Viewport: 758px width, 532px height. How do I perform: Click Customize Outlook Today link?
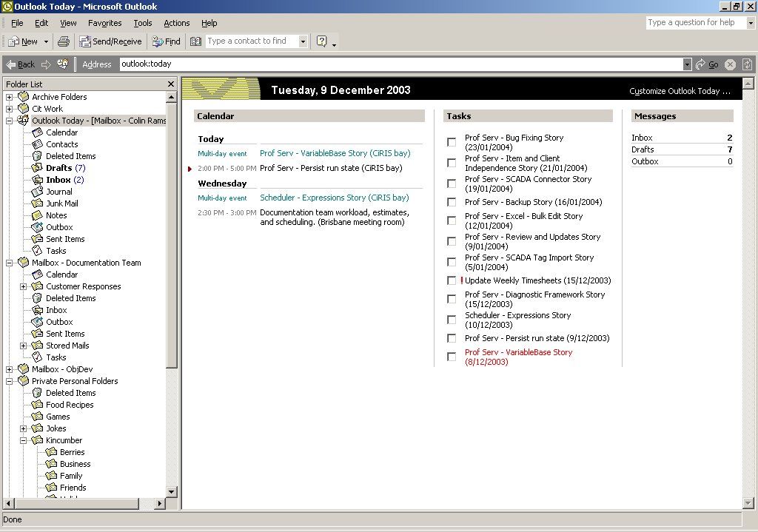coord(680,91)
